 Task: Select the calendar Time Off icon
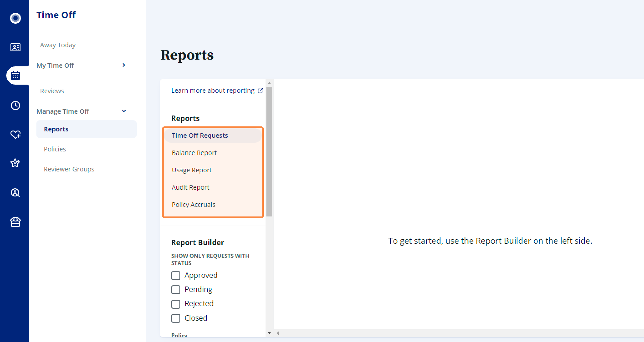(15, 75)
